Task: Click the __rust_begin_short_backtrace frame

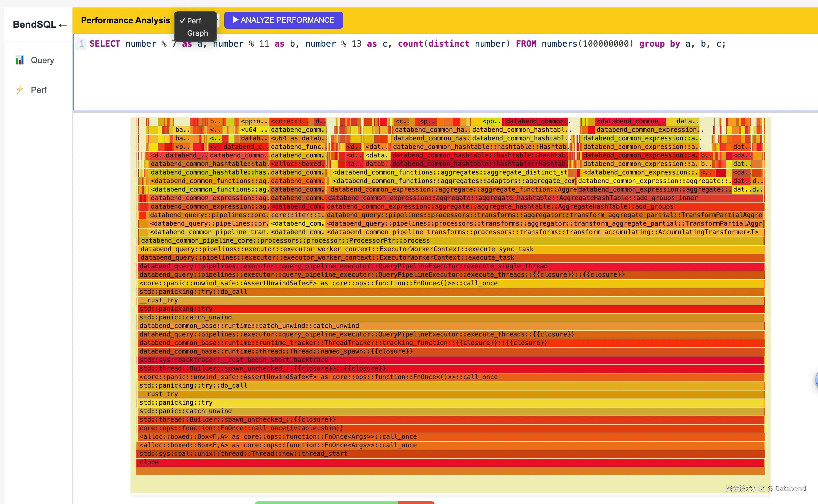Action: coord(450,360)
